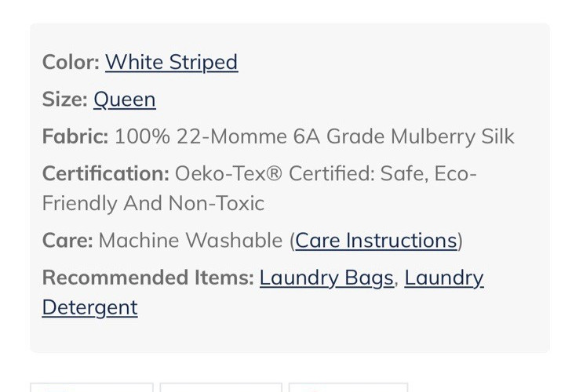Select the first product box below panel
Screen dimensions: 572x392
pos(92,387)
